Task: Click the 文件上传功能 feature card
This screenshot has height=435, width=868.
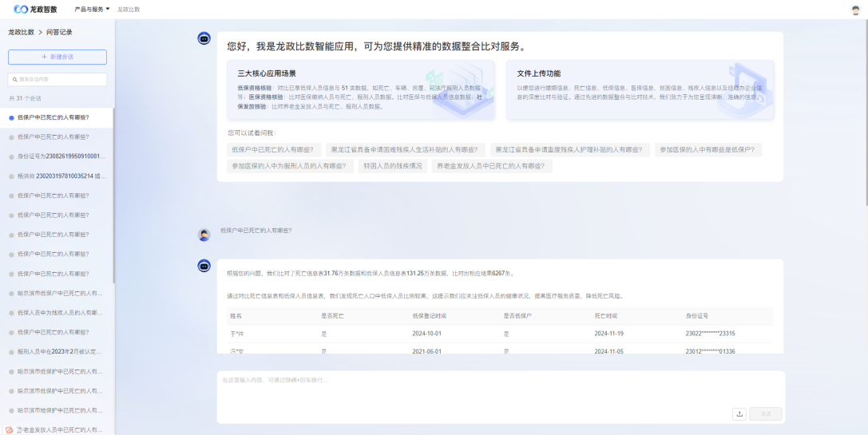Action: [x=640, y=89]
